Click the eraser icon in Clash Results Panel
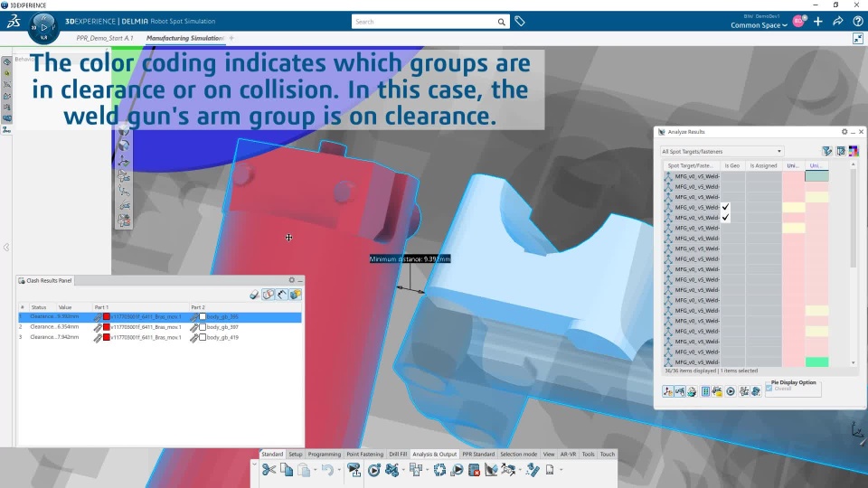The image size is (868, 488). (x=254, y=295)
